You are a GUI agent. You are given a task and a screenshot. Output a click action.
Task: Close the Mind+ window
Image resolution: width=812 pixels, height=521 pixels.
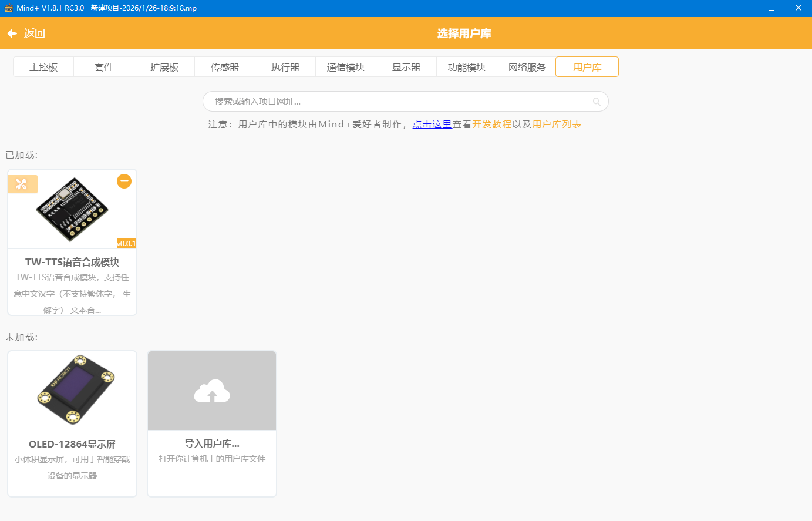[798, 8]
